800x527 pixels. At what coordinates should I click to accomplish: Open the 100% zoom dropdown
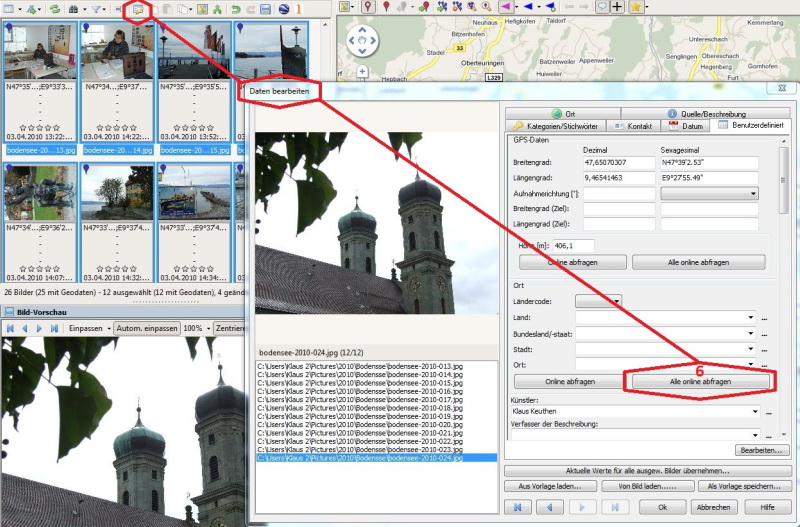(208, 329)
